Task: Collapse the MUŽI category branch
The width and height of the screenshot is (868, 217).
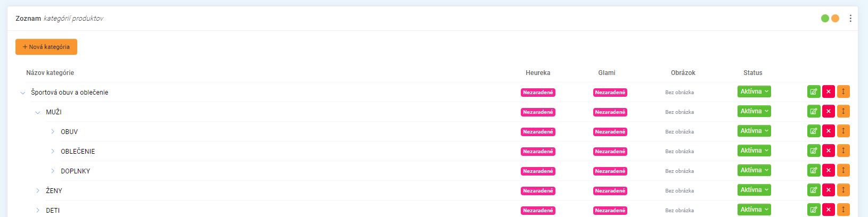Action: pos(38,112)
